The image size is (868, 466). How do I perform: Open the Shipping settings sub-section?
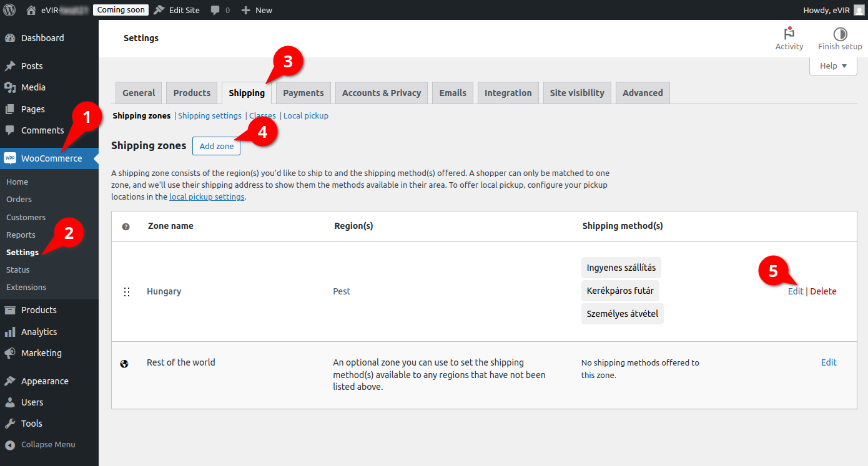[x=210, y=115]
